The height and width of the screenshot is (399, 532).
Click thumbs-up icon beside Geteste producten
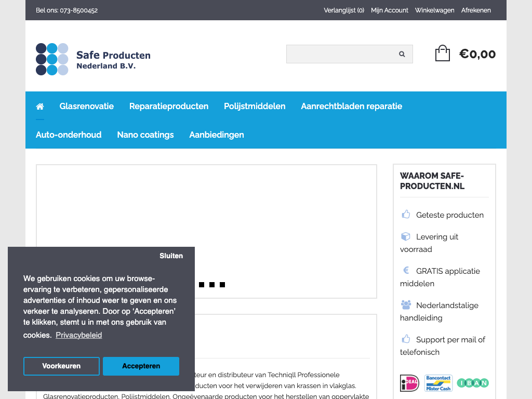pos(406,215)
